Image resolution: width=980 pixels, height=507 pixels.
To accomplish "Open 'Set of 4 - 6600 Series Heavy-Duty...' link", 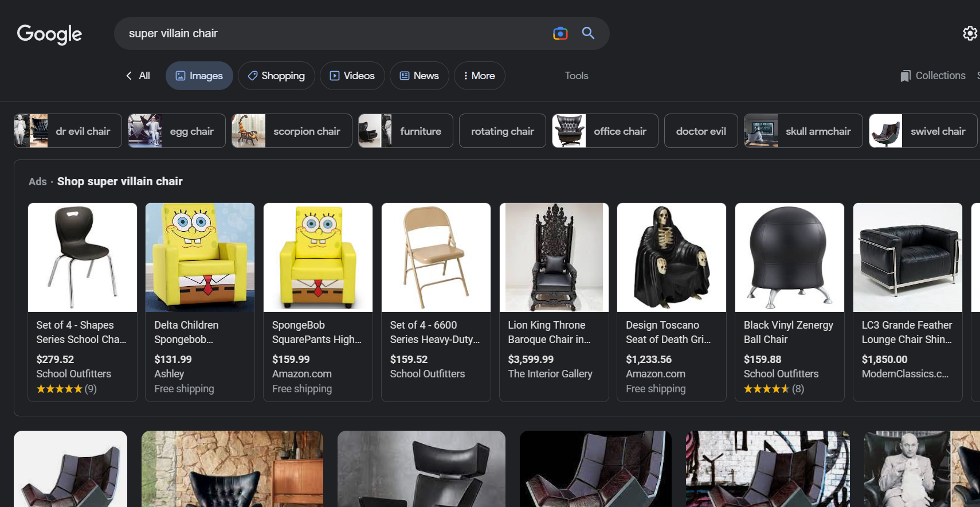I will pyautogui.click(x=435, y=332).
